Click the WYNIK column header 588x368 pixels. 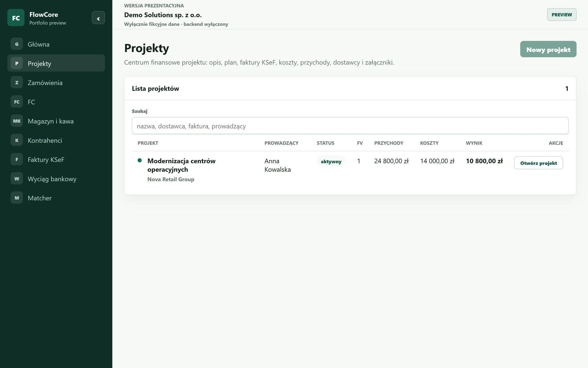click(474, 143)
